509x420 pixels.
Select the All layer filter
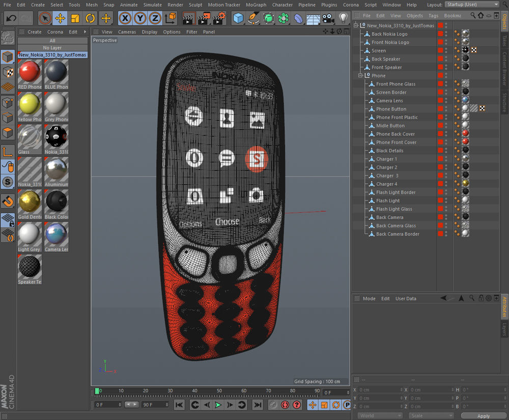point(52,41)
